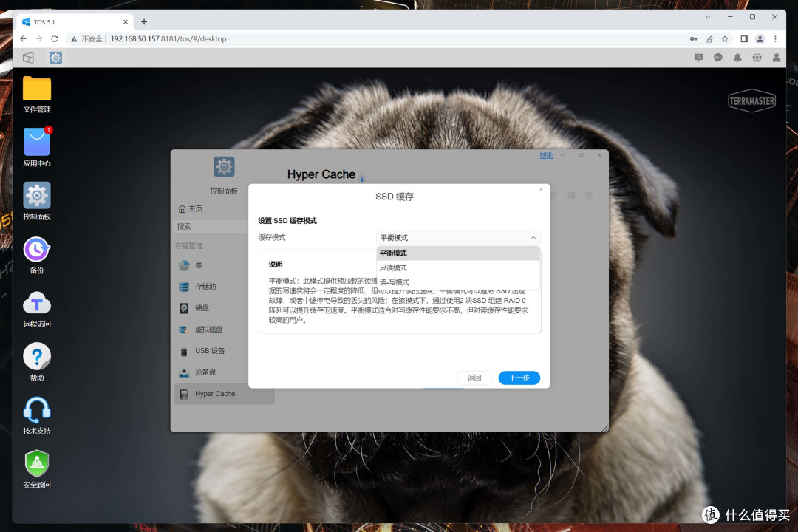Open the Chrome three-dot menu
The height and width of the screenshot is (532, 798).
coord(775,38)
